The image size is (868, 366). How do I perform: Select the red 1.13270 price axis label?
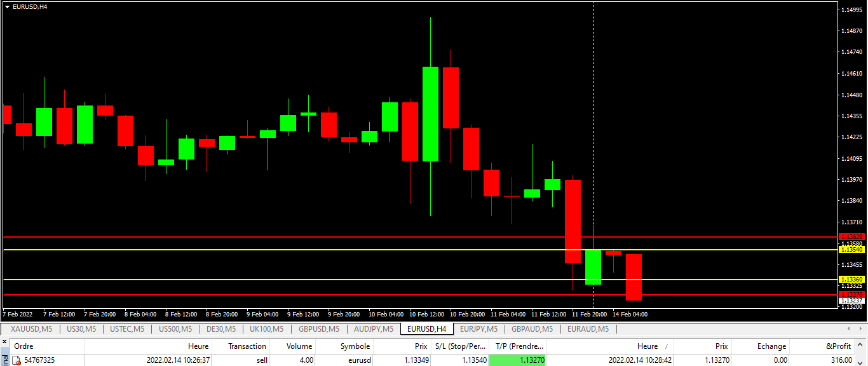(x=852, y=295)
